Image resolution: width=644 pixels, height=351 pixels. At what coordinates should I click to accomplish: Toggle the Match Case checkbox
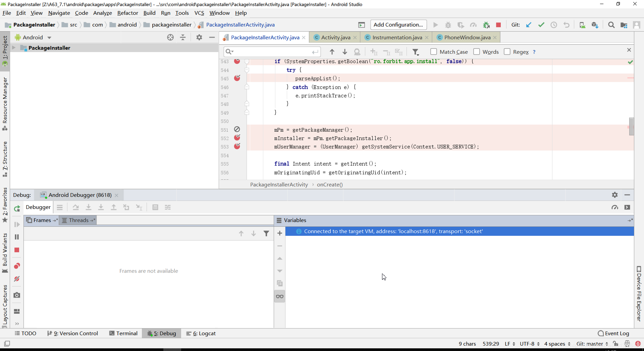[x=434, y=51]
